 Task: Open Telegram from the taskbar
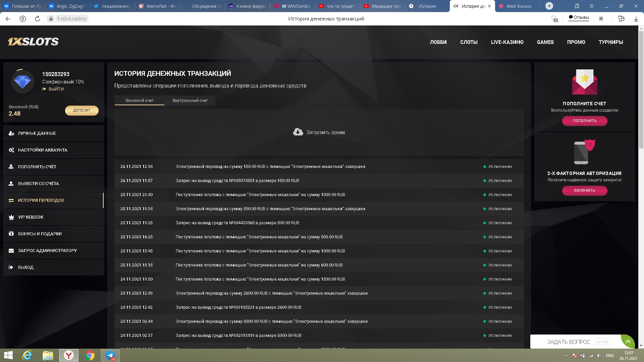tap(110, 355)
